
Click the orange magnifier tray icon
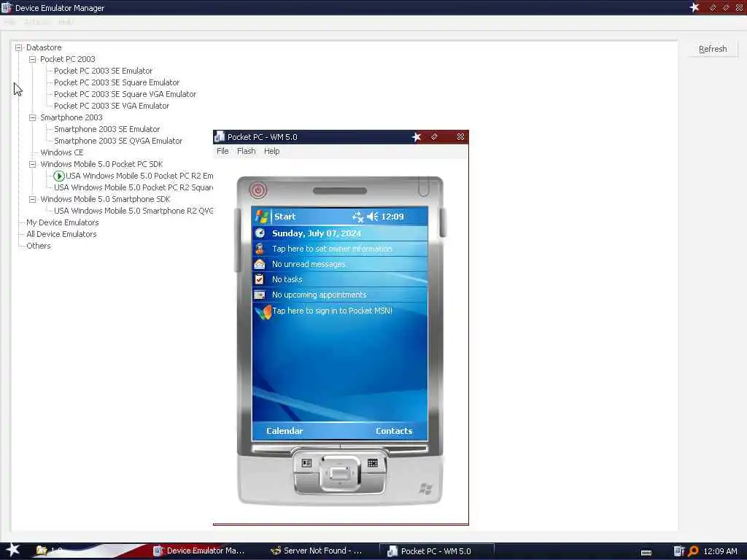click(693, 551)
